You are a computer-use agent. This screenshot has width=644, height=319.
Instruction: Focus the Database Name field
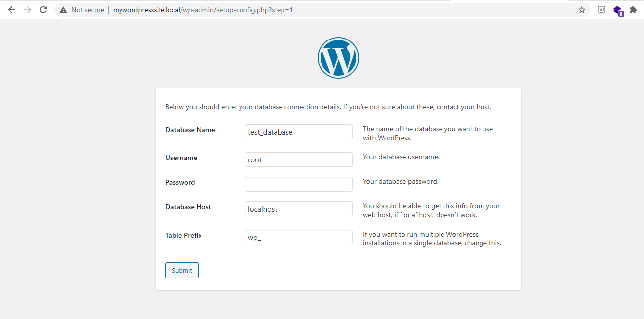299,132
